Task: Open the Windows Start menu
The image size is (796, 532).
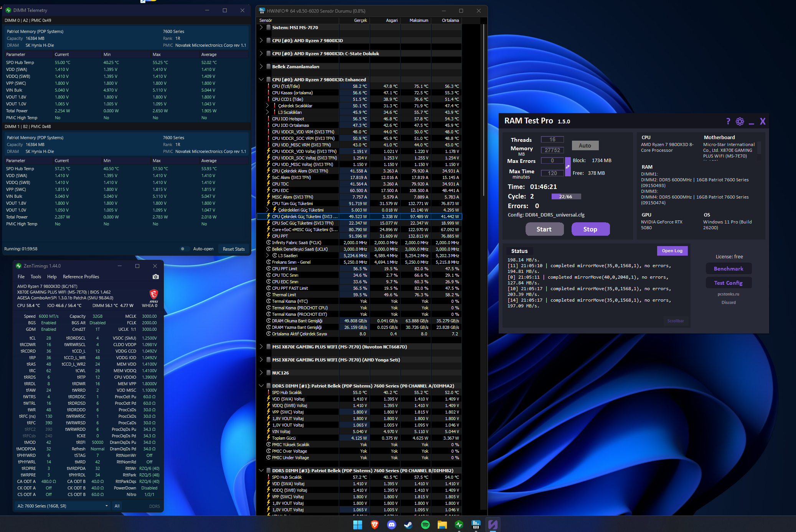Action: click(358, 525)
